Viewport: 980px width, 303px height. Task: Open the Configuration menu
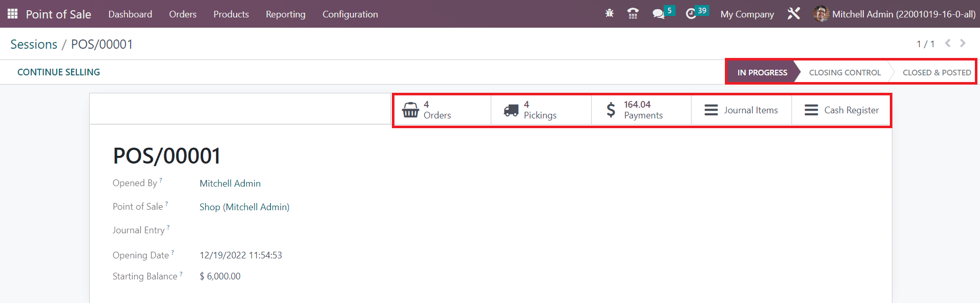click(350, 14)
